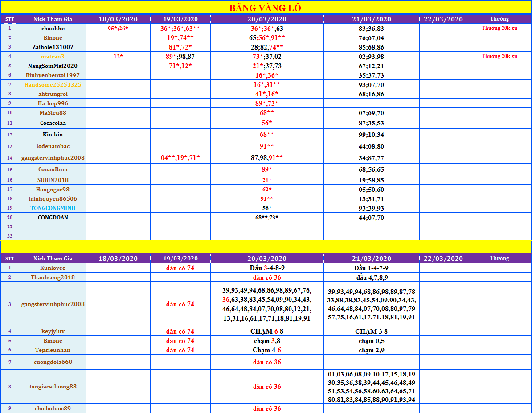Click the cell '04**,19*,71*'
The height and width of the screenshot is (413, 532).
[180, 157]
